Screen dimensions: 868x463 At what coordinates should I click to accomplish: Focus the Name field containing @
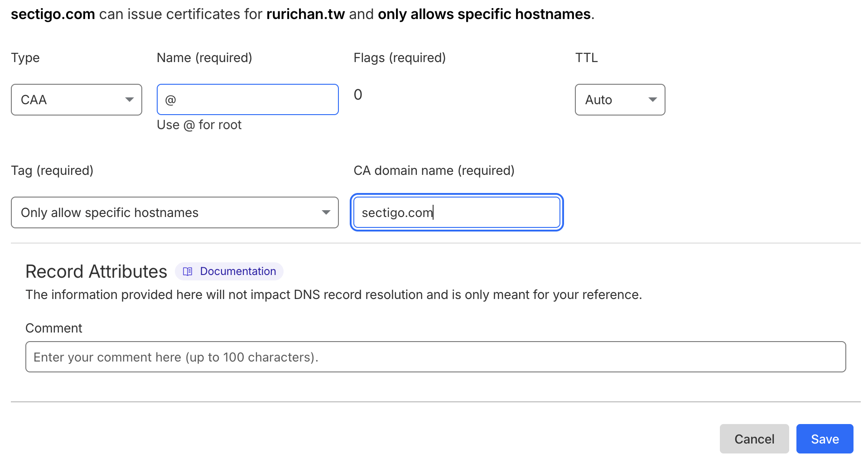click(247, 100)
